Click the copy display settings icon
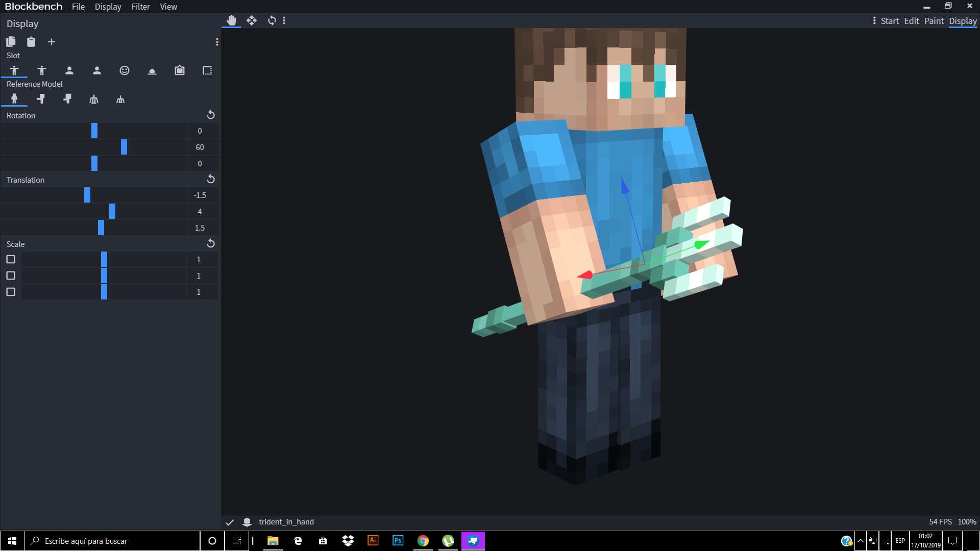 click(11, 42)
